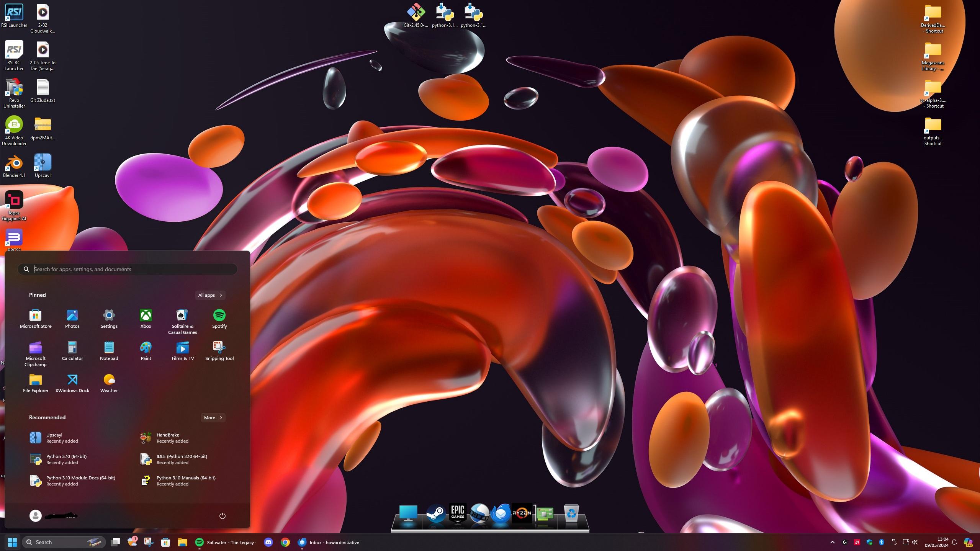The image size is (980, 551).
Task: Open Blender 4.1 desktop shortcut
Action: click(14, 163)
